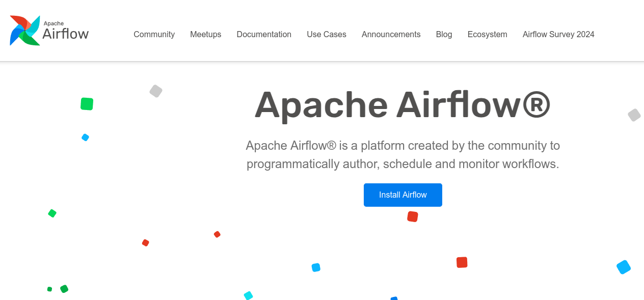644x300 pixels.
Task: Click the Install Airflow button
Action: pyautogui.click(x=403, y=195)
